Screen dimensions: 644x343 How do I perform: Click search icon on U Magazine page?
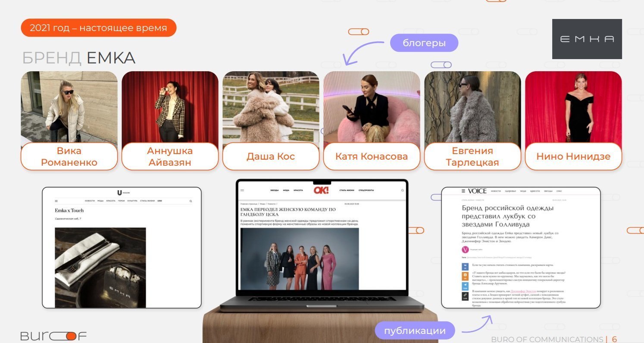[x=191, y=201]
